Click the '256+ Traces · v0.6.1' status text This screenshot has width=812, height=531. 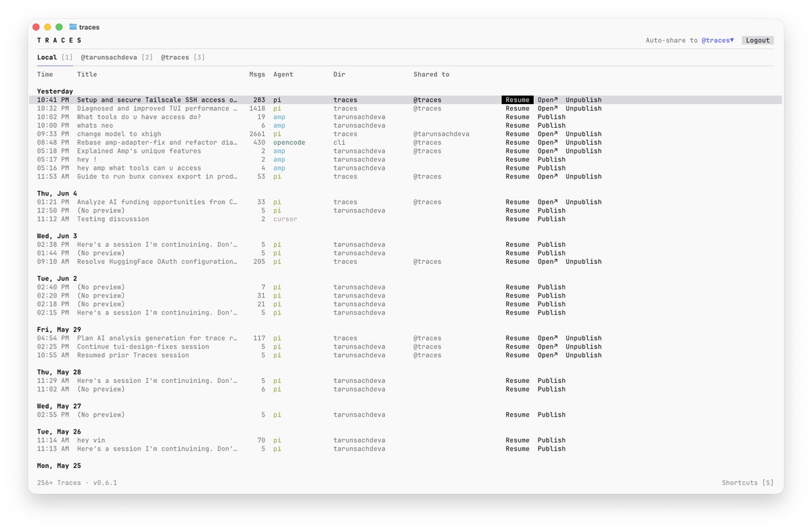(x=77, y=483)
